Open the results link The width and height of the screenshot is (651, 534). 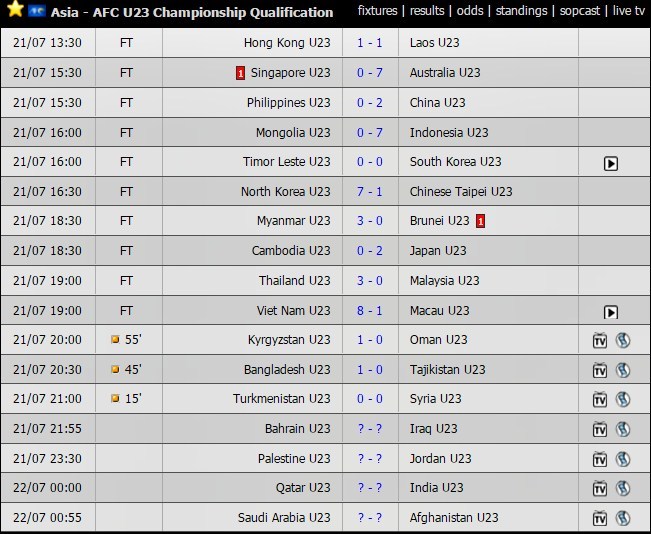point(427,10)
